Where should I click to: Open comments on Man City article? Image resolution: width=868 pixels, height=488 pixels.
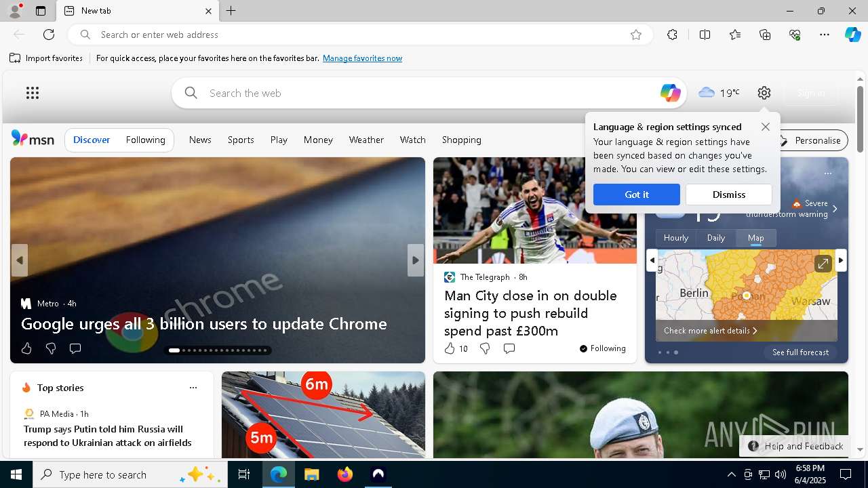[x=509, y=348]
